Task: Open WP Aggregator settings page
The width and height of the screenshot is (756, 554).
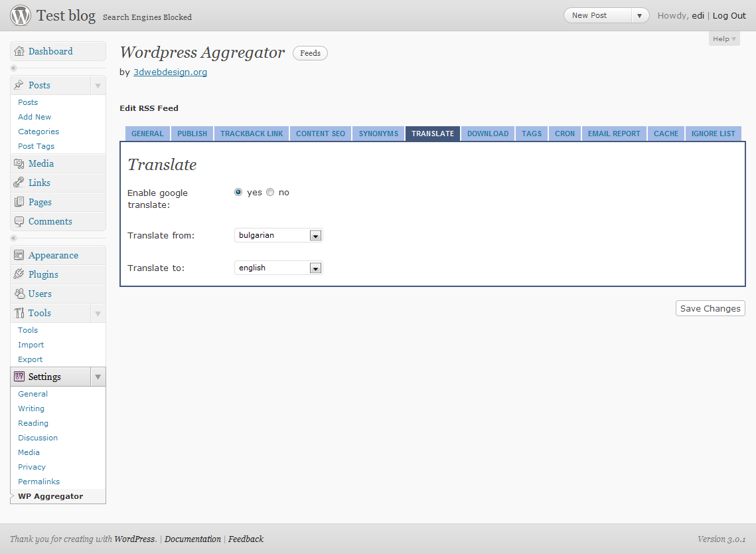Action: [x=50, y=496]
